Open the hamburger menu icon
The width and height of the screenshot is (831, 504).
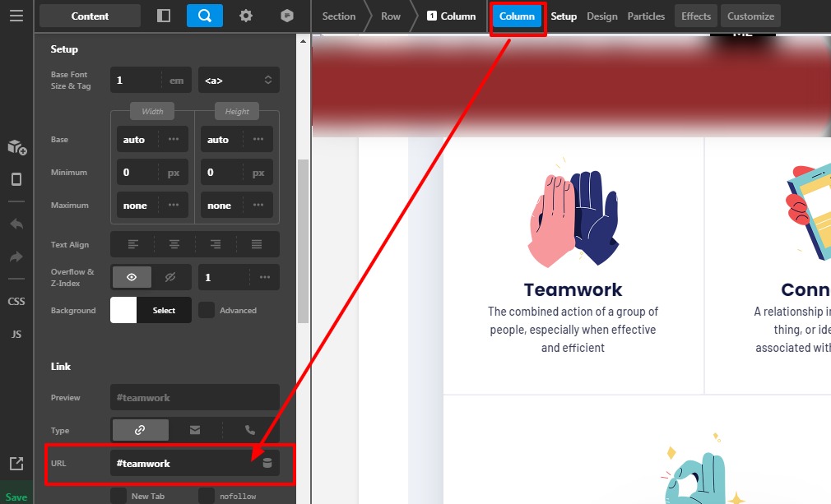click(16, 16)
